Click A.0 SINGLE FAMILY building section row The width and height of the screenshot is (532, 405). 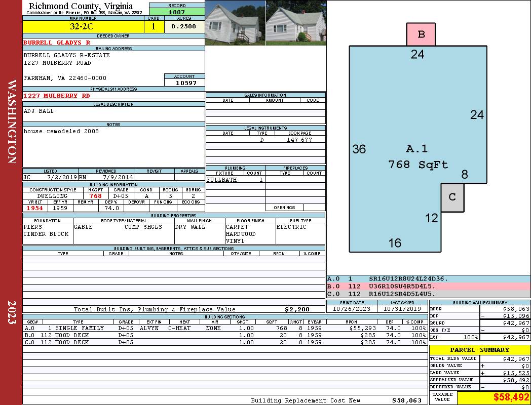[x=225, y=328]
